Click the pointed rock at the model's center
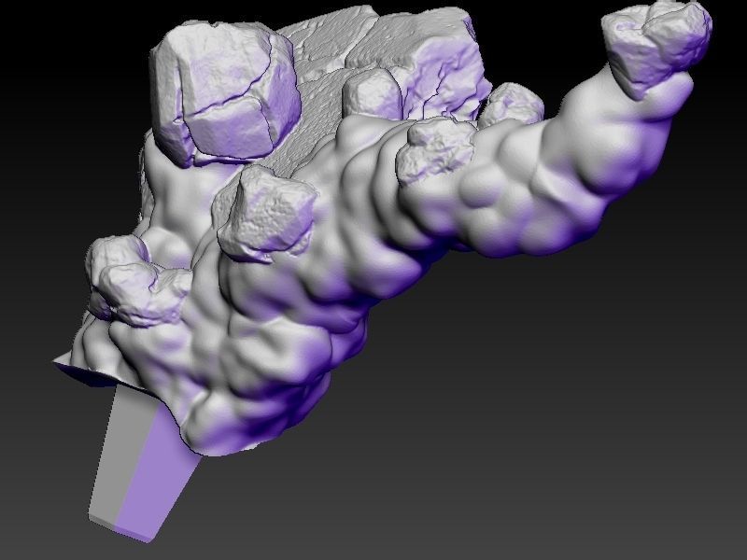This screenshot has width=747, height=560. (266, 215)
